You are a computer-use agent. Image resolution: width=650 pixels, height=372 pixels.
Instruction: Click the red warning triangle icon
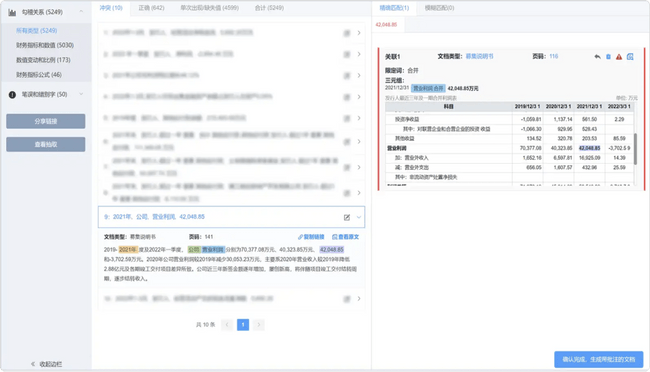click(619, 57)
